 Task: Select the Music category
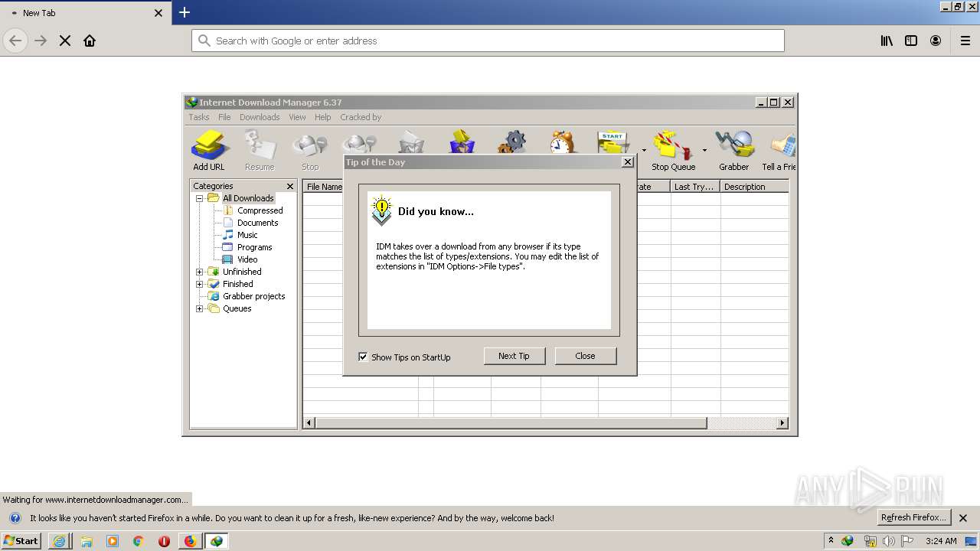pos(247,235)
